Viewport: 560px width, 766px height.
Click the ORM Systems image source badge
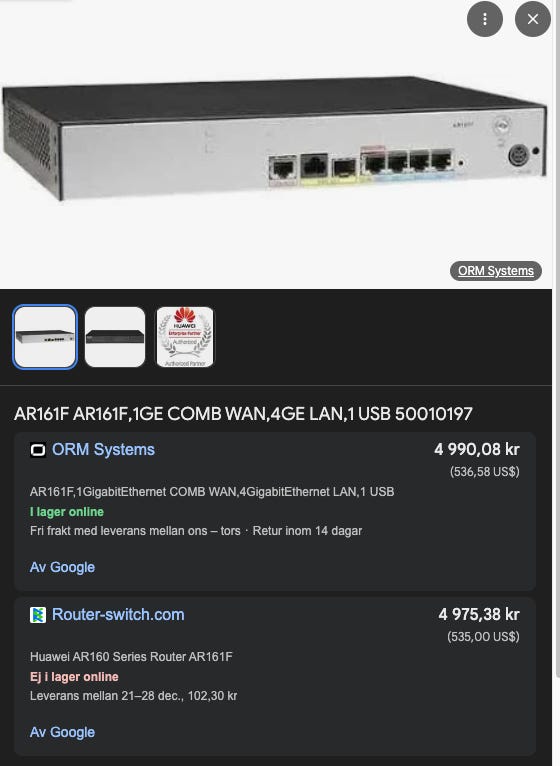[x=495, y=271]
